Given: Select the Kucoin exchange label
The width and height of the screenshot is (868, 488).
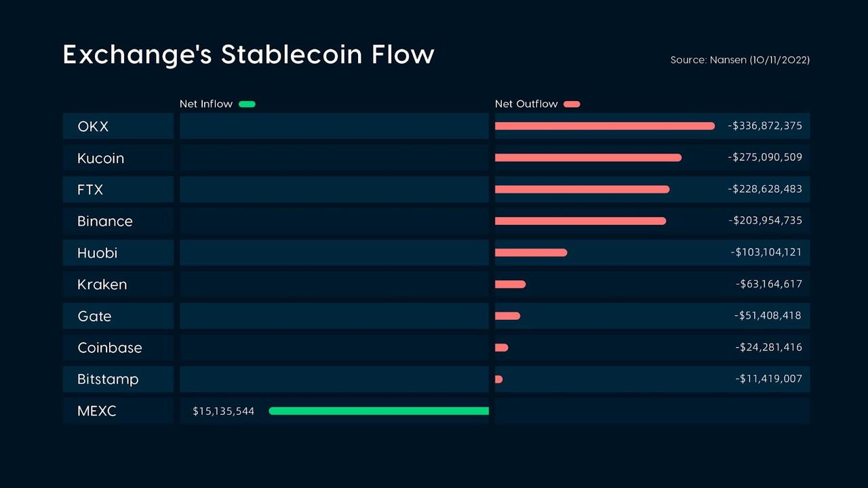Looking at the screenshot, I should click(100, 158).
